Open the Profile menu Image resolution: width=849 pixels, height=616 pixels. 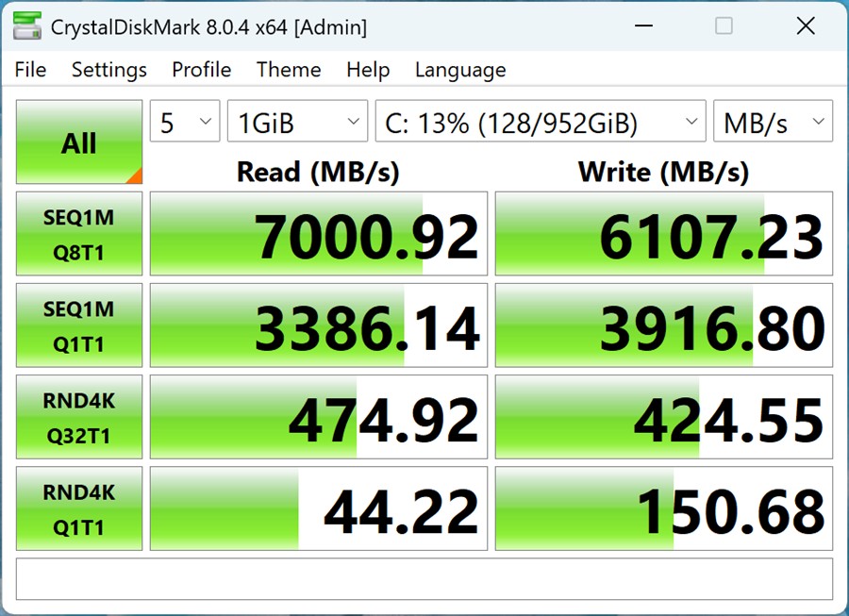tap(201, 70)
